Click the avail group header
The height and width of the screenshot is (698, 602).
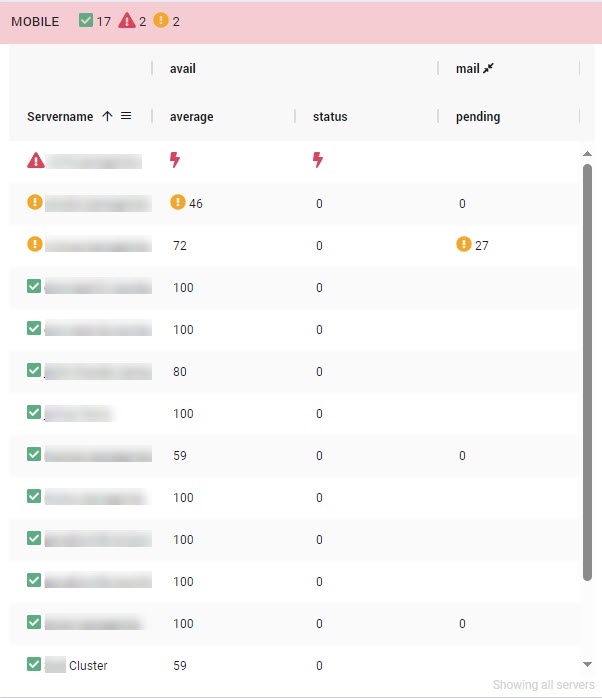[x=183, y=69]
